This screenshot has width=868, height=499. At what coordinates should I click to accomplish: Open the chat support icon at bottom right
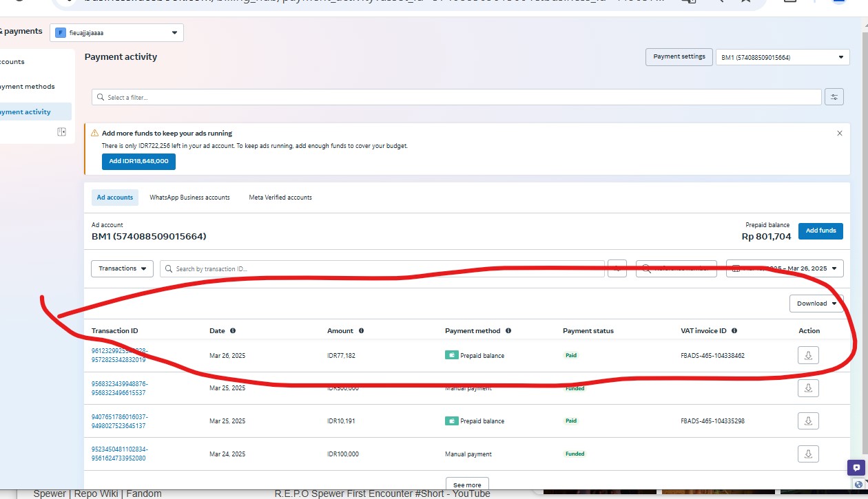point(855,467)
